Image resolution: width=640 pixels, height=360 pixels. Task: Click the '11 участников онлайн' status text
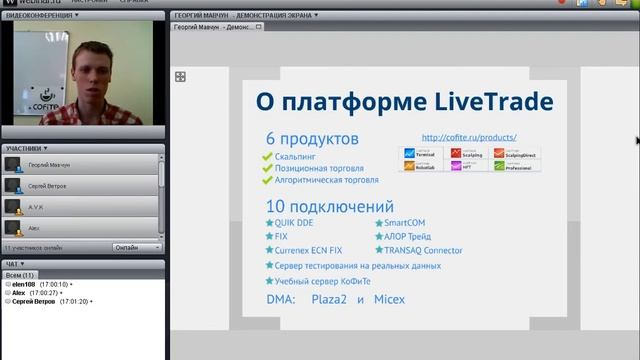(x=33, y=248)
